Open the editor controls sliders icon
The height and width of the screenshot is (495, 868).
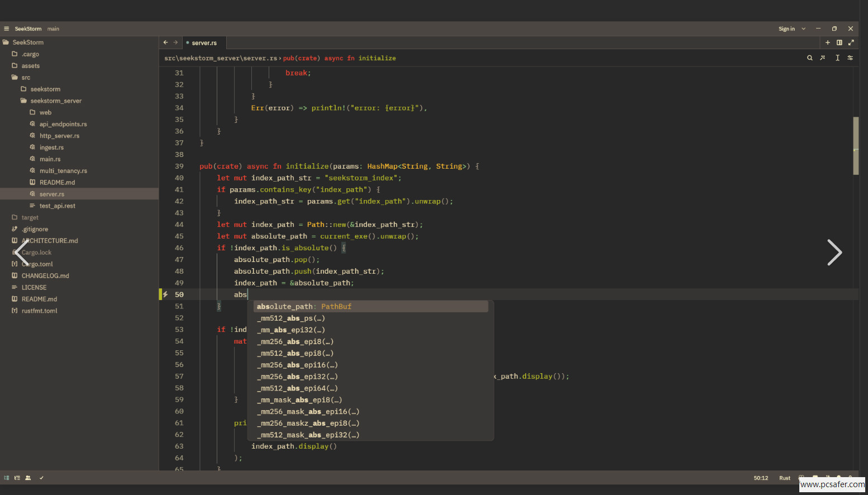pyautogui.click(x=850, y=58)
